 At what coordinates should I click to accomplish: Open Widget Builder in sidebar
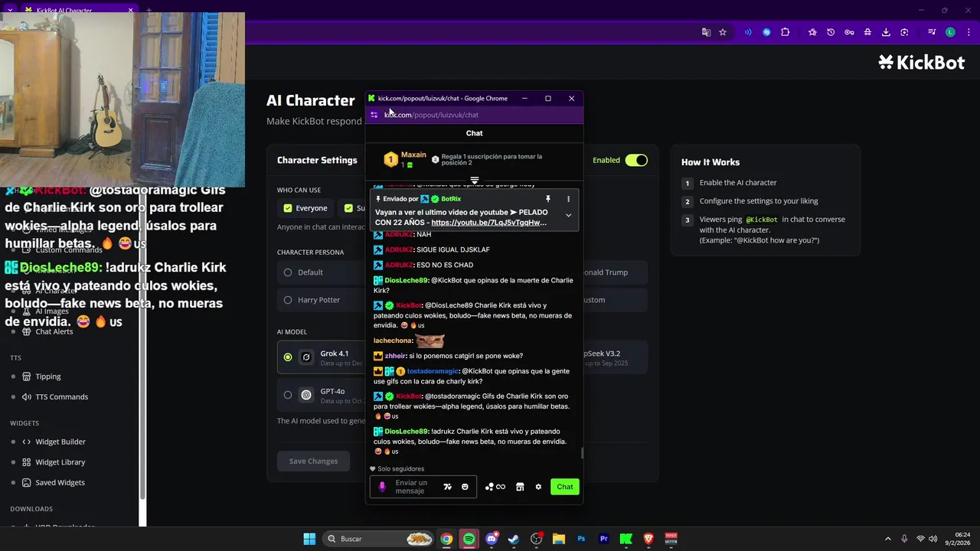(60, 442)
